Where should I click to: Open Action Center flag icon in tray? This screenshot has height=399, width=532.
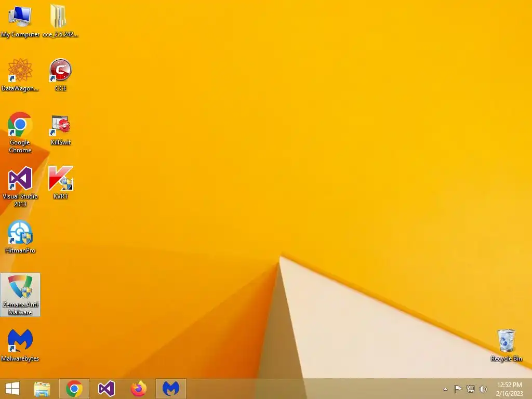click(458, 389)
